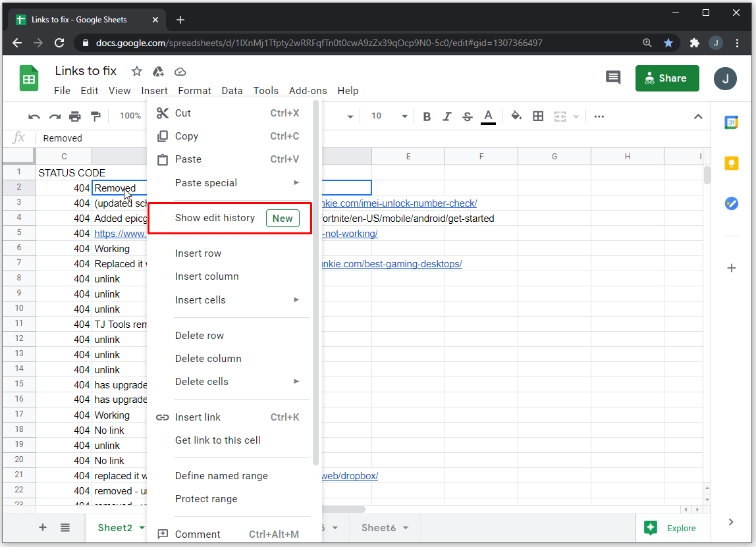Open the Format menu
The width and height of the screenshot is (756, 547).
coord(194,91)
